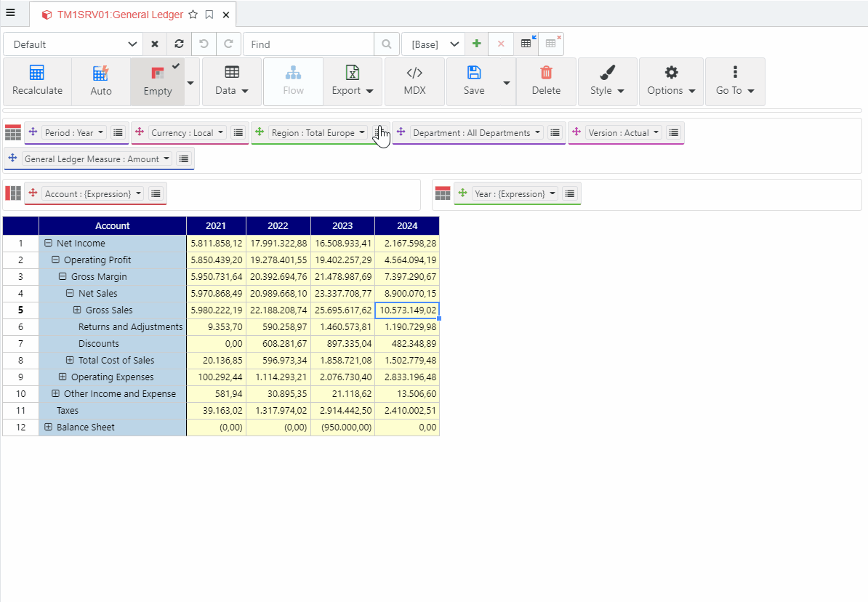
Task: Open the hamburger menu at top left
Action: pyautogui.click(x=10, y=12)
